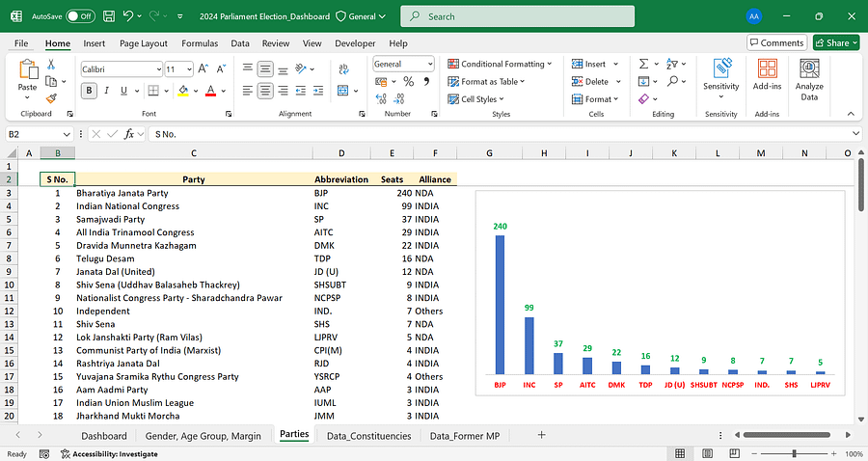This screenshot has width=868, height=461.
Task: Toggle Bold formatting
Action: pyautogui.click(x=89, y=91)
